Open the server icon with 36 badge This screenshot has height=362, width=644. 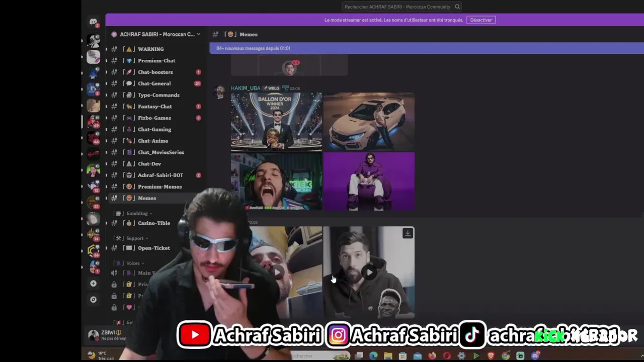point(93,250)
